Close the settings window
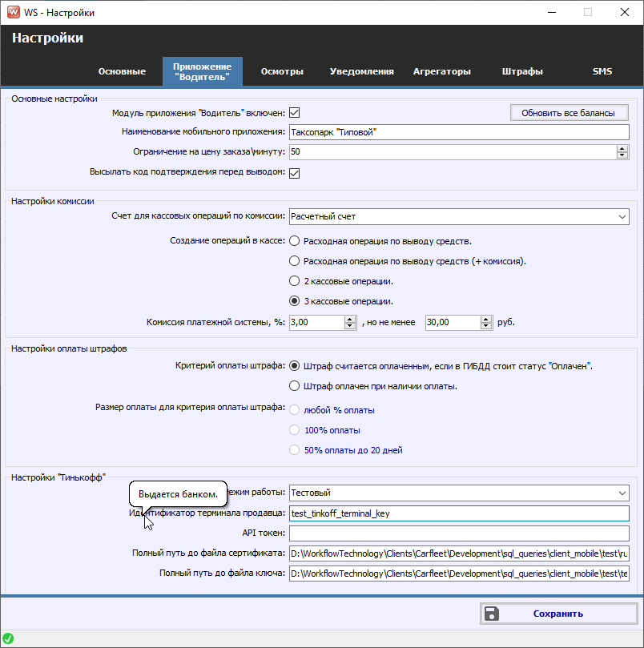Screen dimensions: 644x648 [625, 12]
